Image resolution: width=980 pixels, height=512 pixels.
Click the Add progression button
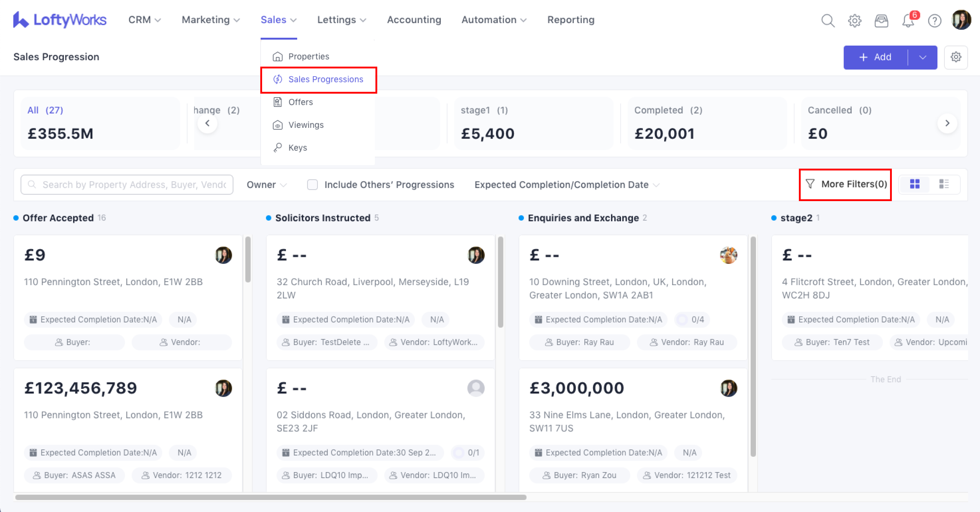tap(875, 58)
